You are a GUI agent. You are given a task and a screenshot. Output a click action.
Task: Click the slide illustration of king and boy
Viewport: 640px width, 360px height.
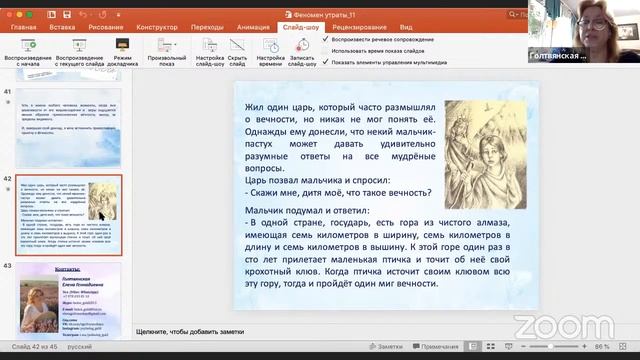485,155
